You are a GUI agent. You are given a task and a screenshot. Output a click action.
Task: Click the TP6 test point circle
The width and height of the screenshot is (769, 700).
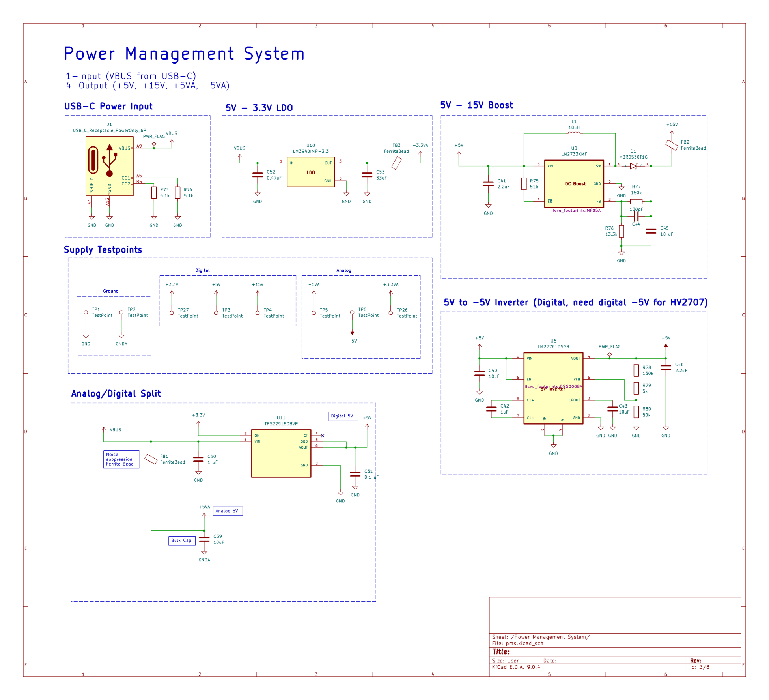coord(352,313)
